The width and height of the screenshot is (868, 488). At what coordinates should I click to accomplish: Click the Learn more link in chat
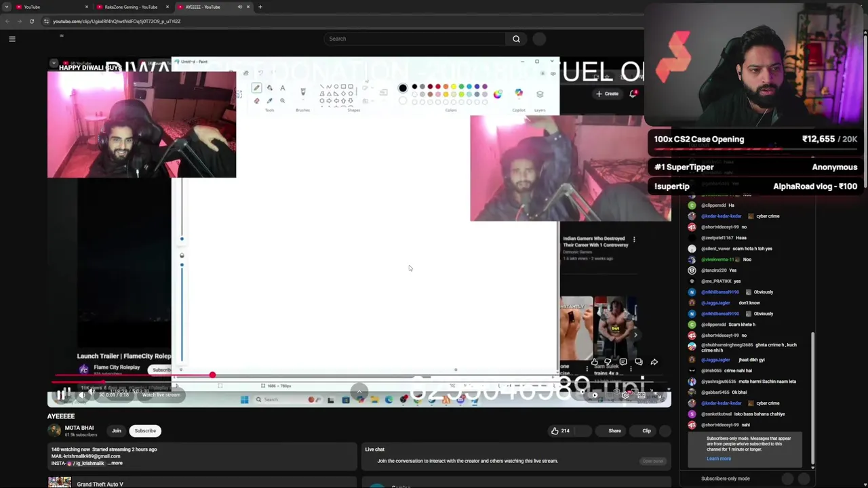click(x=719, y=459)
